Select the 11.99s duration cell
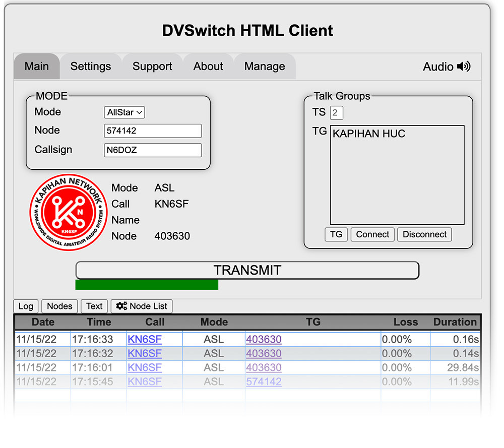 [455, 382]
